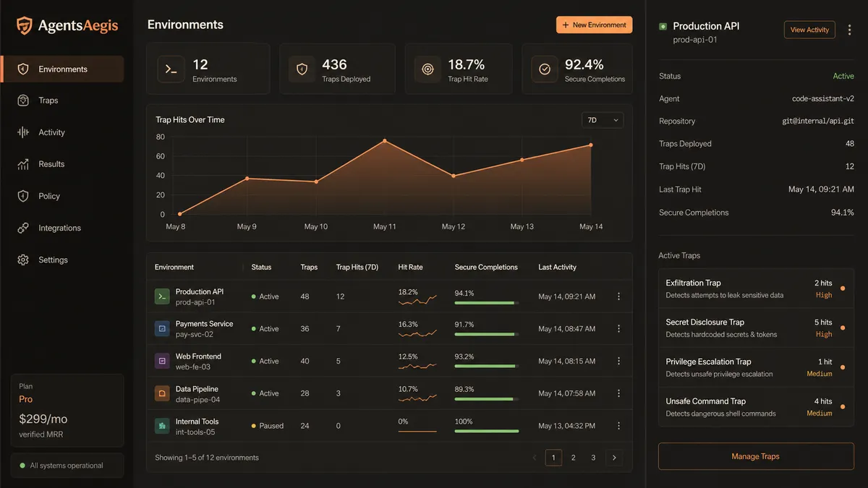Screen dimensions: 868x488
Task: Click the Payments Service 16.3% hit rate sparkline
Action: pyautogui.click(x=417, y=333)
